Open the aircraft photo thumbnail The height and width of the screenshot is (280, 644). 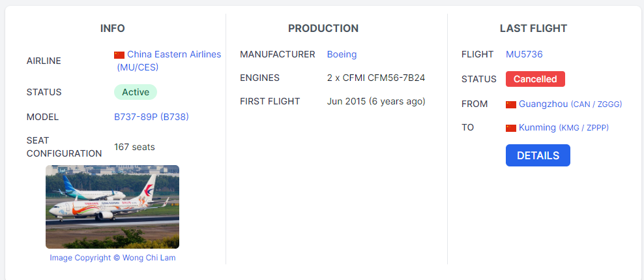(112, 207)
